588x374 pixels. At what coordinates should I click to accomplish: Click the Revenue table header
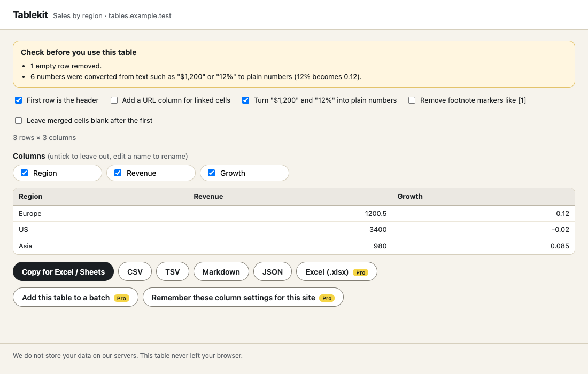tap(290, 197)
